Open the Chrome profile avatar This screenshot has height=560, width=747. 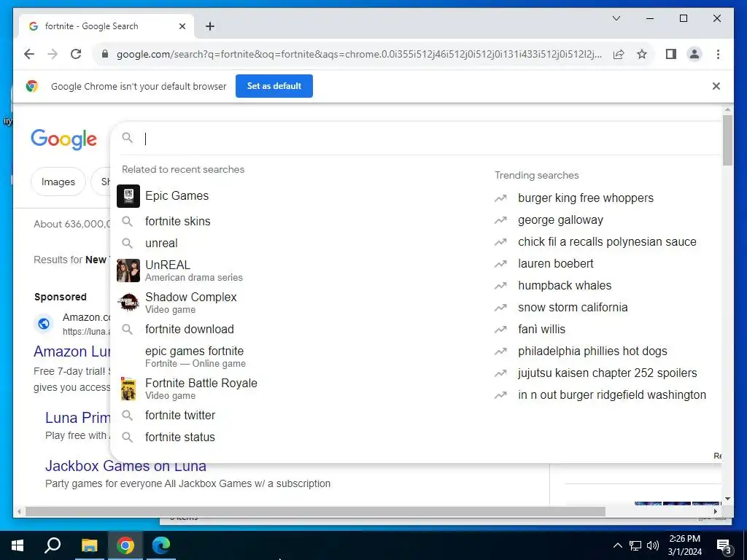click(694, 54)
